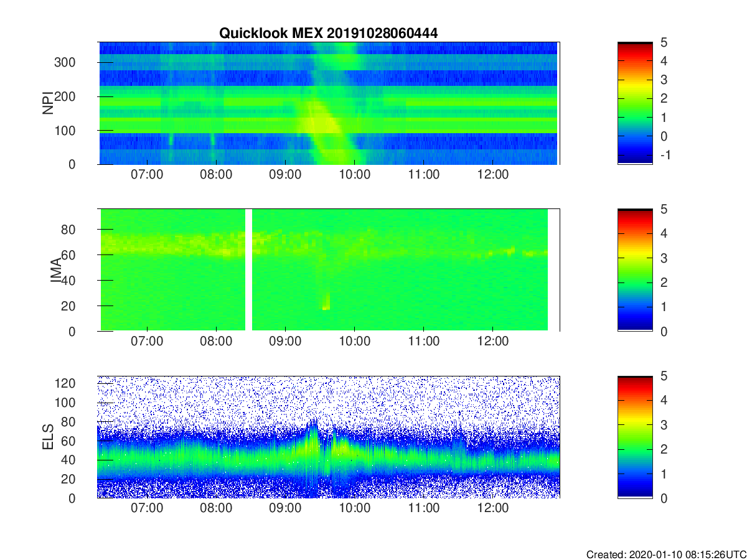Click the 10:00 tick of the NPI panel
The height and width of the screenshot is (560, 747).
pos(354,175)
